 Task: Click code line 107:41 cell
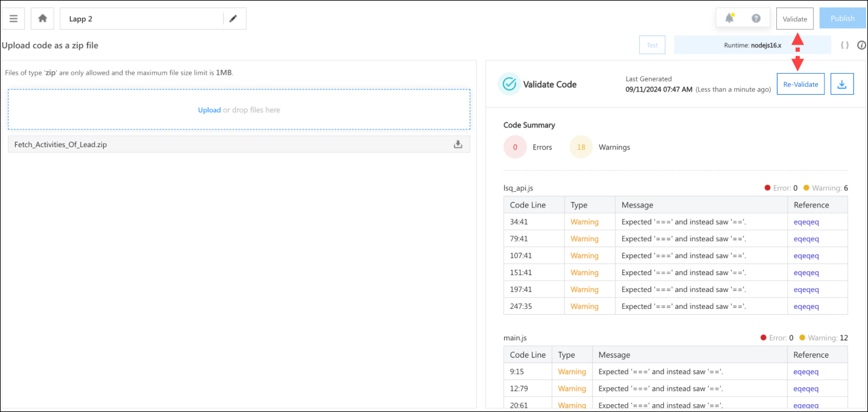534,256
